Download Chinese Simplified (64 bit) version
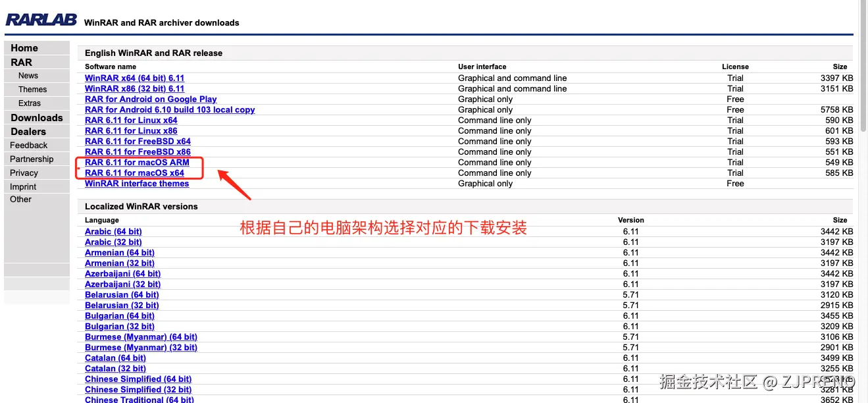868x403 pixels. (x=138, y=379)
